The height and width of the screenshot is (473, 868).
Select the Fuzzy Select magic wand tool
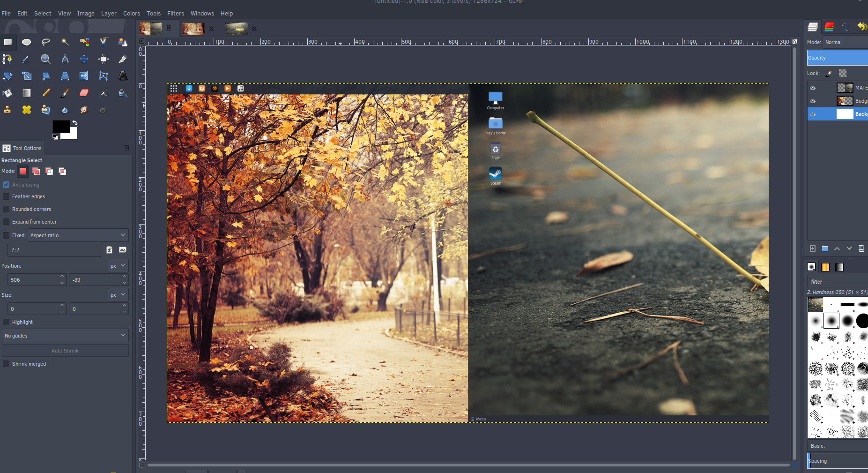point(65,42)
